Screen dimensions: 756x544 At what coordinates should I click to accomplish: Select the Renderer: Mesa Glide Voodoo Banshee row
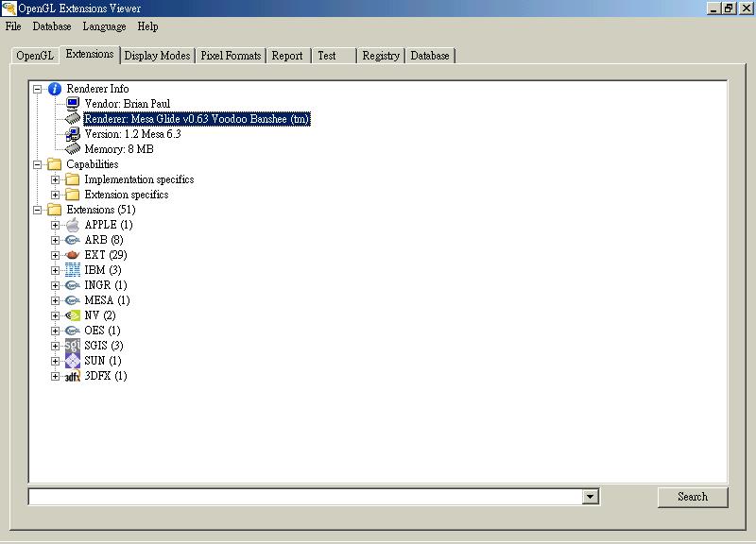[197, 119]
